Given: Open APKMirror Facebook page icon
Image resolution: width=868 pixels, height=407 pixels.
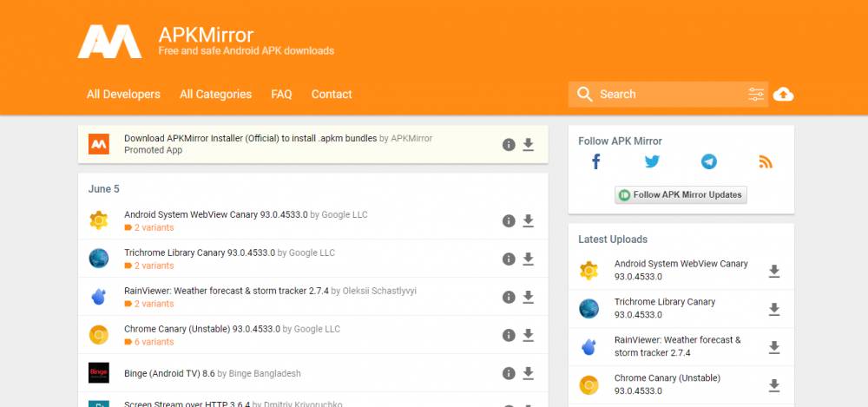Looking at the screenshot, I should point(595,161).
